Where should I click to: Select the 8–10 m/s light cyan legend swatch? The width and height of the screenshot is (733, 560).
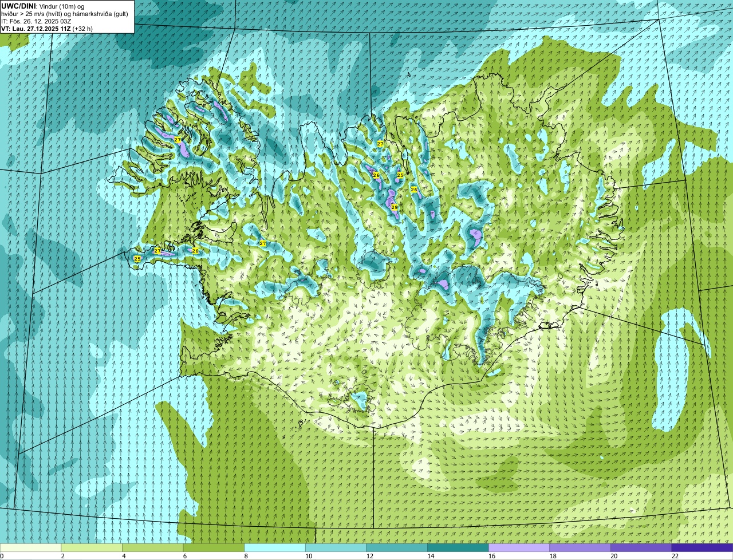click(x=275, y=547)
